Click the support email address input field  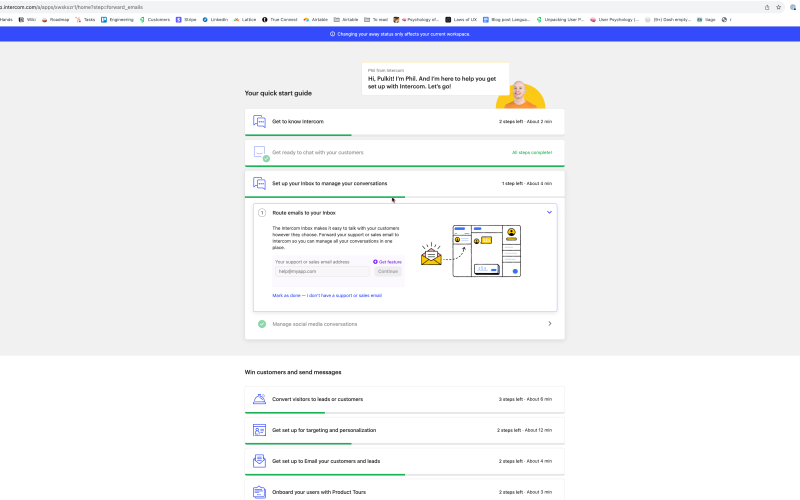pos(322,271)
